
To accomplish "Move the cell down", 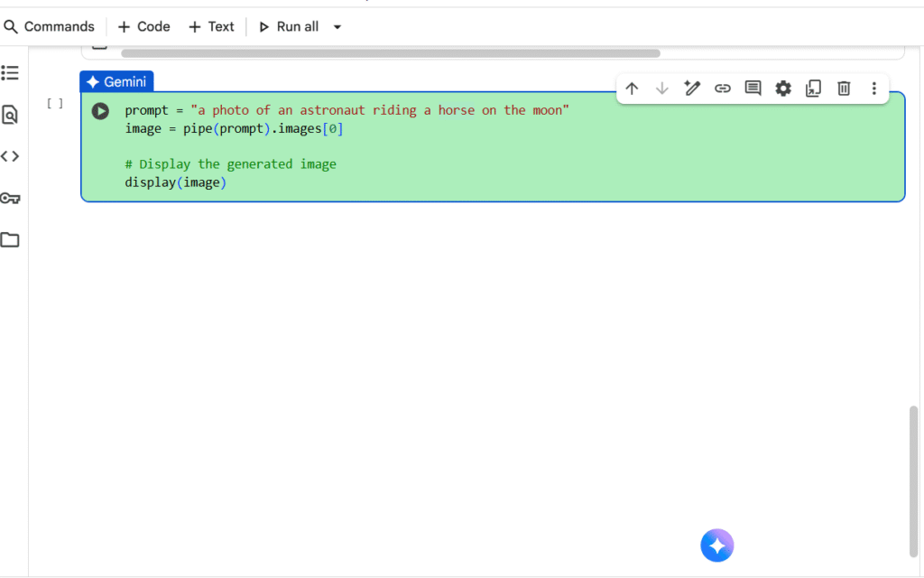I will pyautogui.click(x=661, y=89).
